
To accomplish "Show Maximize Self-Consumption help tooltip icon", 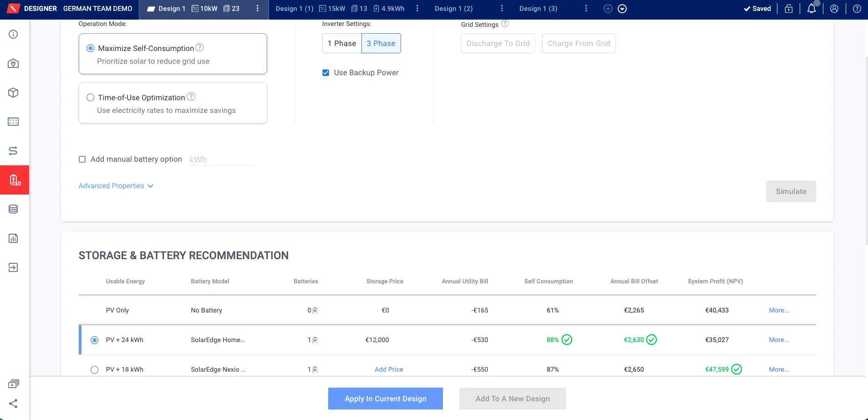I will coord(199,47).
